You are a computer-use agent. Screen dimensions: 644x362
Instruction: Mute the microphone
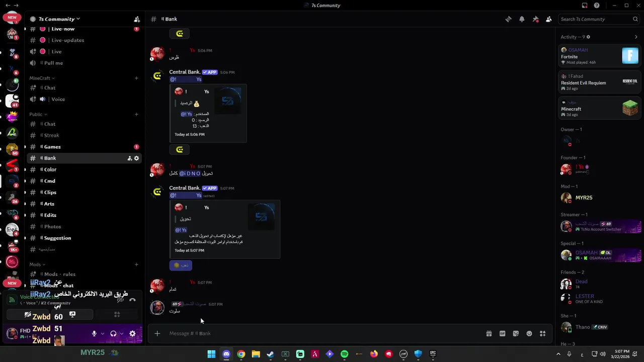pos(94,333)
